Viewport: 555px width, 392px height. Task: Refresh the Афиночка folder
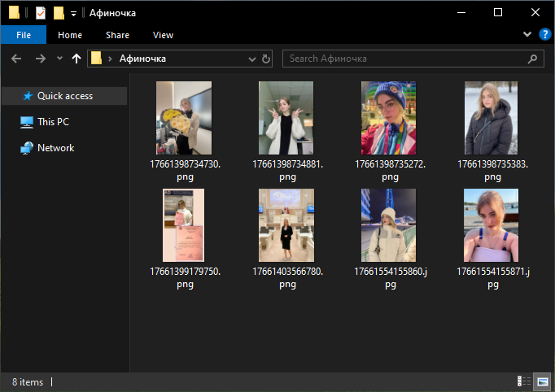tap(266, 59)
